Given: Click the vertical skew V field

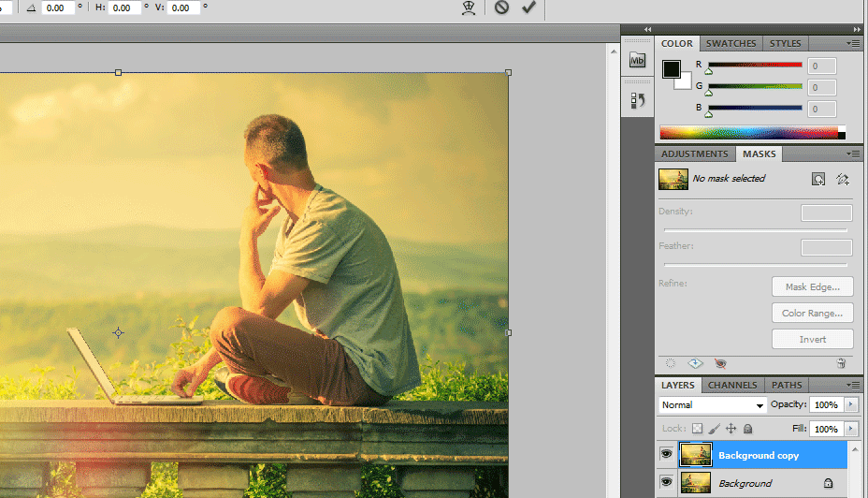Looking at the screenshot, I should (x=183, y=7).
